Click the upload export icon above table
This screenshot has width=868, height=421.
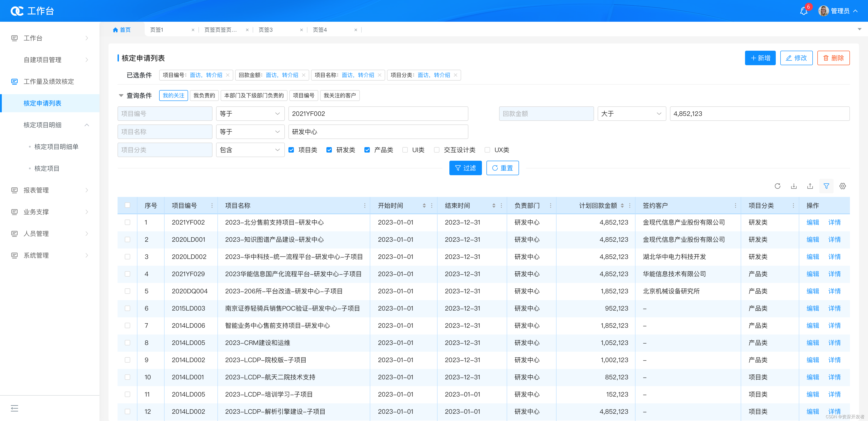click(810, 186)
